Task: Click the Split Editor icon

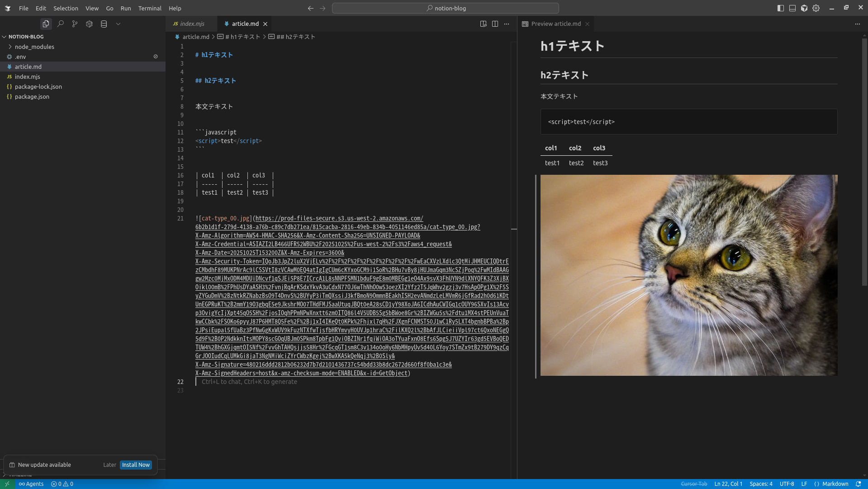Action: pos(495,24)
